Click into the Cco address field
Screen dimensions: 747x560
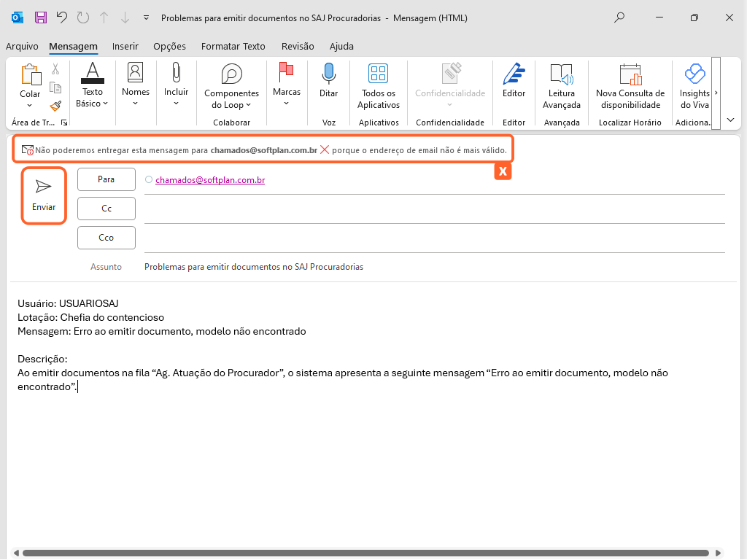point(435,239)
